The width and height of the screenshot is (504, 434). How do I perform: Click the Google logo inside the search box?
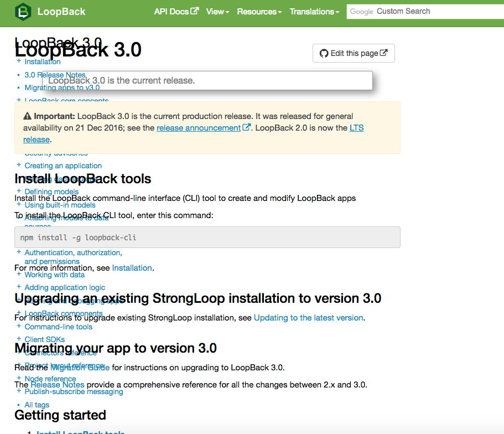click(361, 11)
